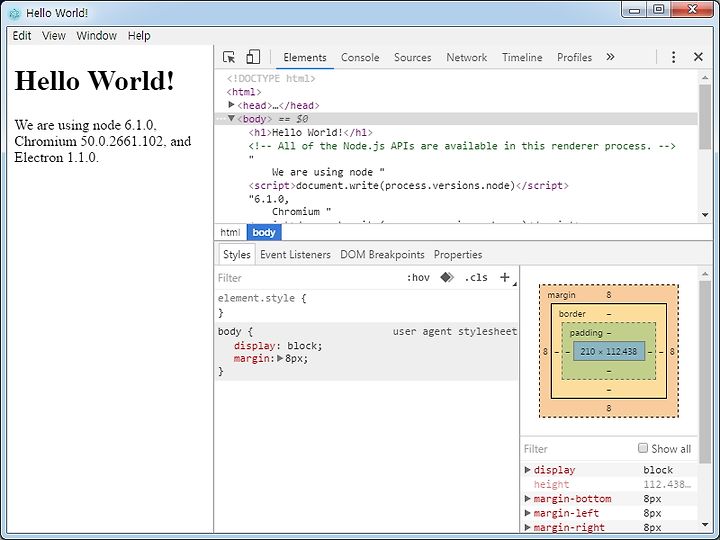Select the h1 Hello World DOM line
The image size is (720, 540).
coord(311,133)
